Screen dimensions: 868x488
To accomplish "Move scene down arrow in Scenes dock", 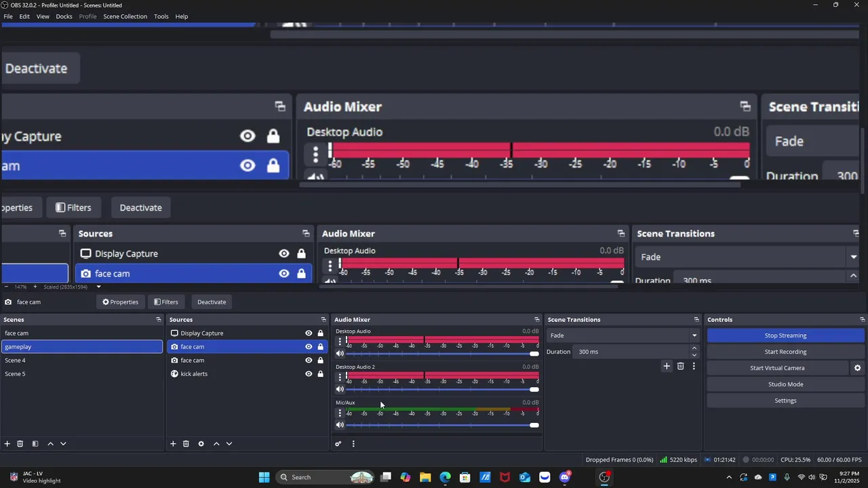I will (63, 444).
